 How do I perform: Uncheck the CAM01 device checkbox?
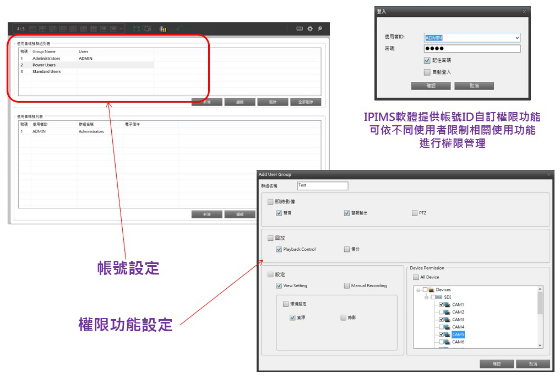pos(441,305)
